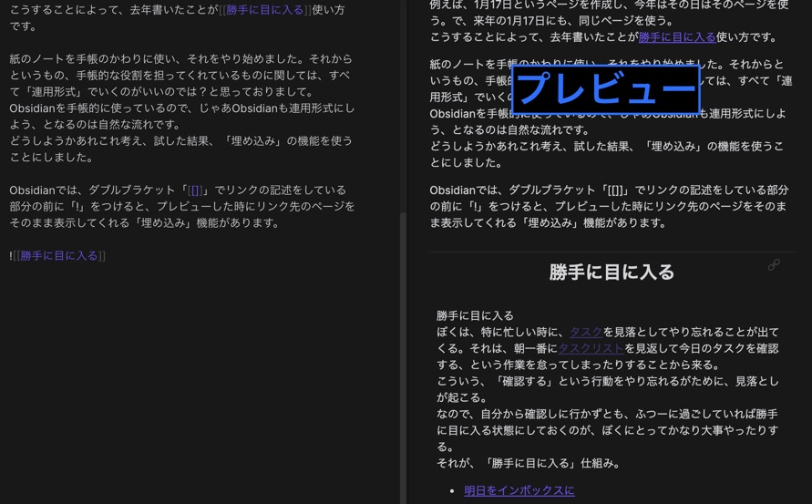Follow the タスクリスト link
This screenshot has width=812, height=504.
tap(591, 348)
